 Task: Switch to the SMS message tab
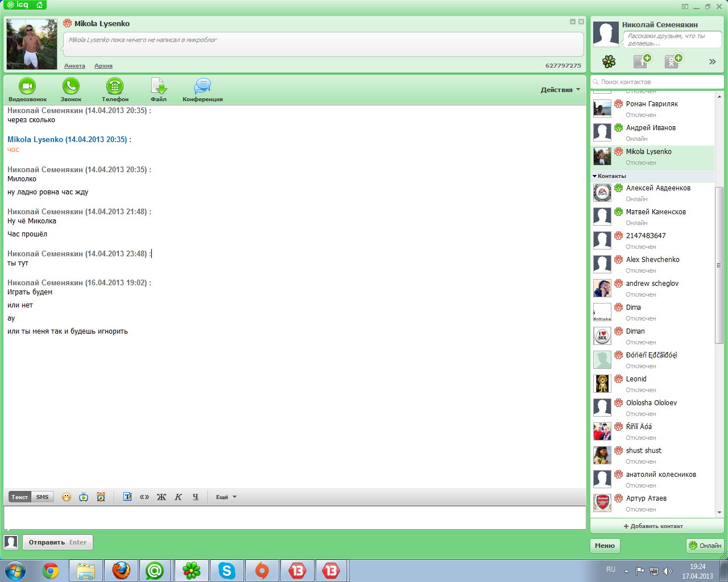[43, 497]
